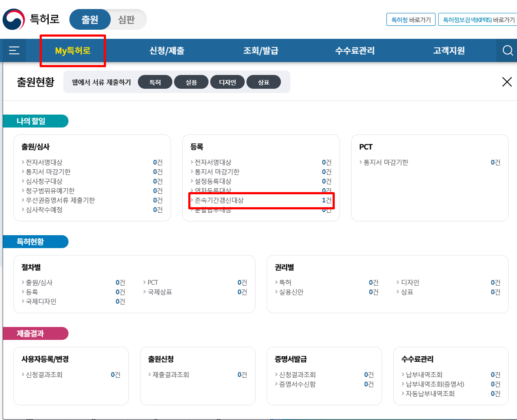The height and width of the screenshot is (420, 517).
Task: Select the 디자인 pill button
Action: [227, 82]
